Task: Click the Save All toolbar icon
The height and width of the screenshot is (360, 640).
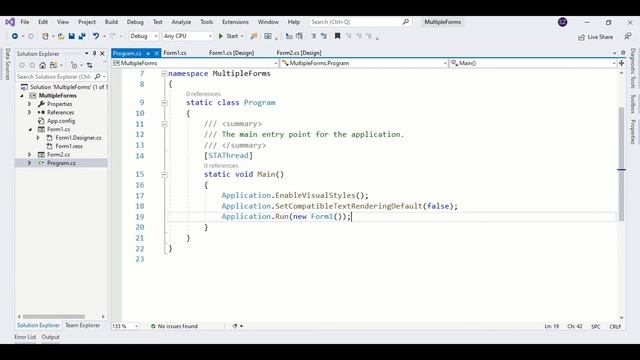Action: (82, 36)
